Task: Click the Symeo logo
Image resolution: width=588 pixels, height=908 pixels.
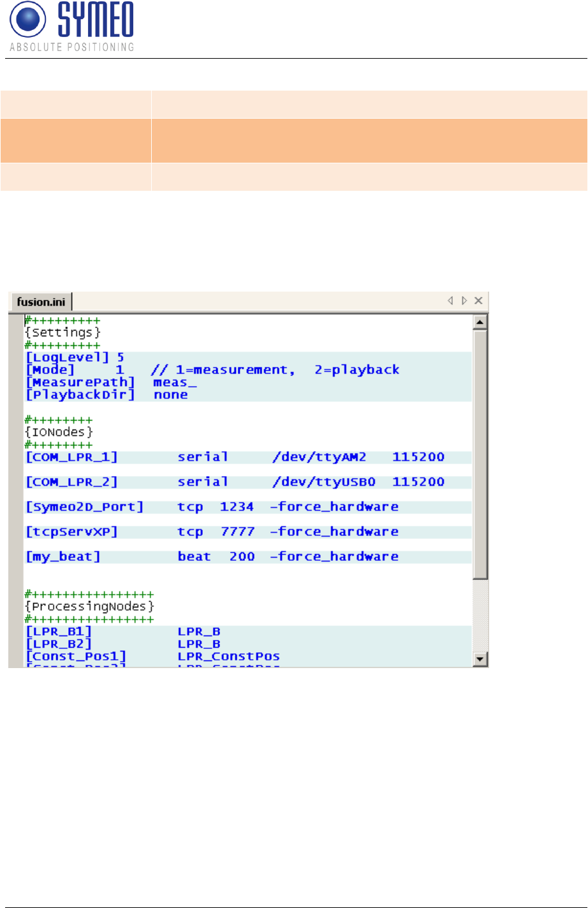Action: point(71,26)
